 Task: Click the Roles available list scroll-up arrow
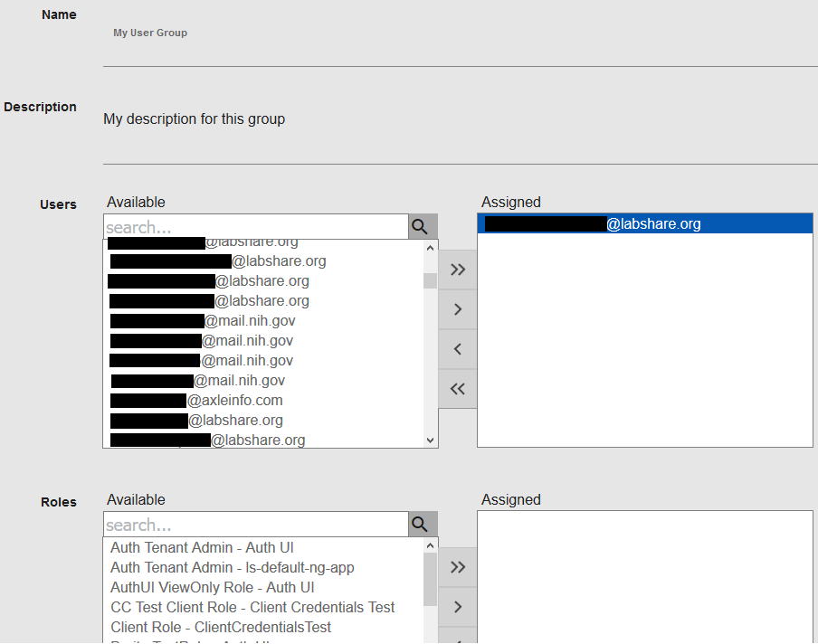pyautogui.click(x=431, y=545)
